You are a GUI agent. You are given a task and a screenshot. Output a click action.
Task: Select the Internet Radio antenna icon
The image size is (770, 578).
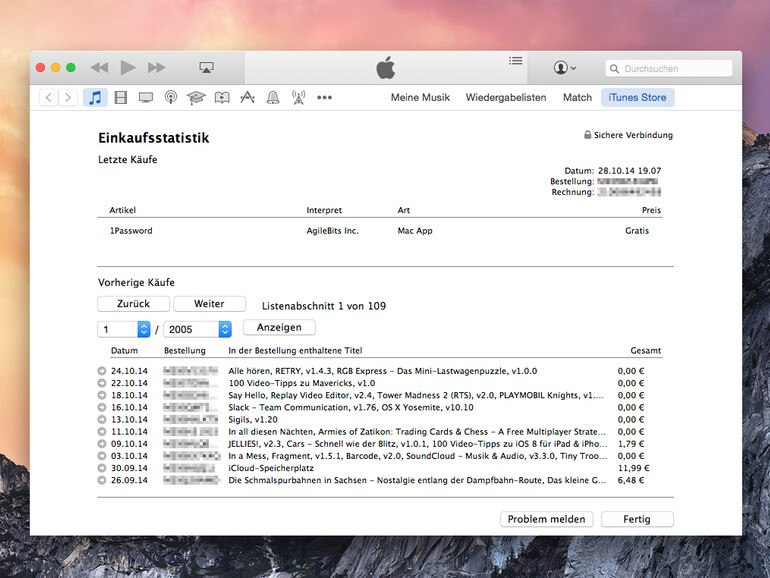(x=299, y=97)
